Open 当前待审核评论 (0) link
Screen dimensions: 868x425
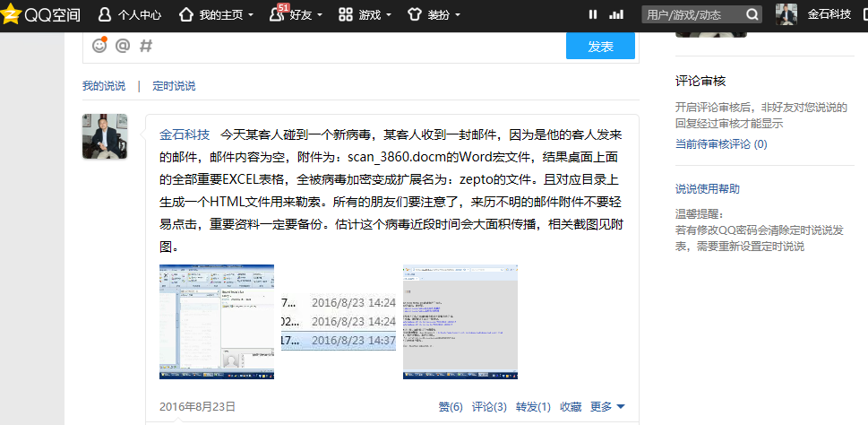point(721,144)
